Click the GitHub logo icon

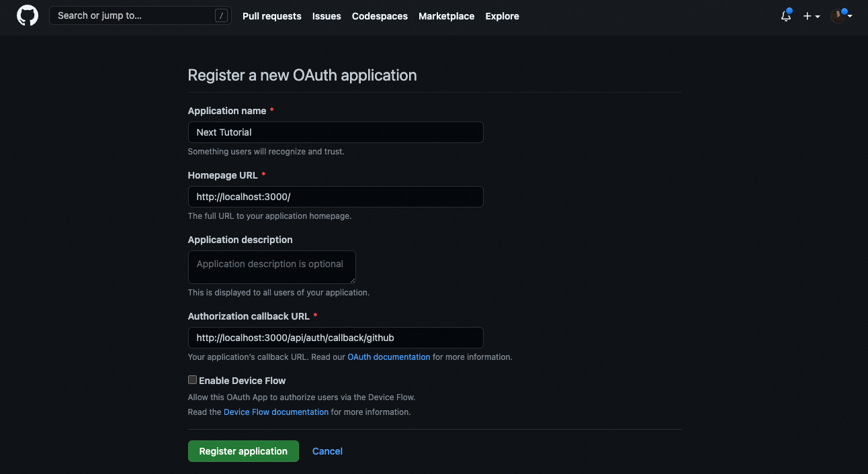pyautogui.click(x=27, y=15)
